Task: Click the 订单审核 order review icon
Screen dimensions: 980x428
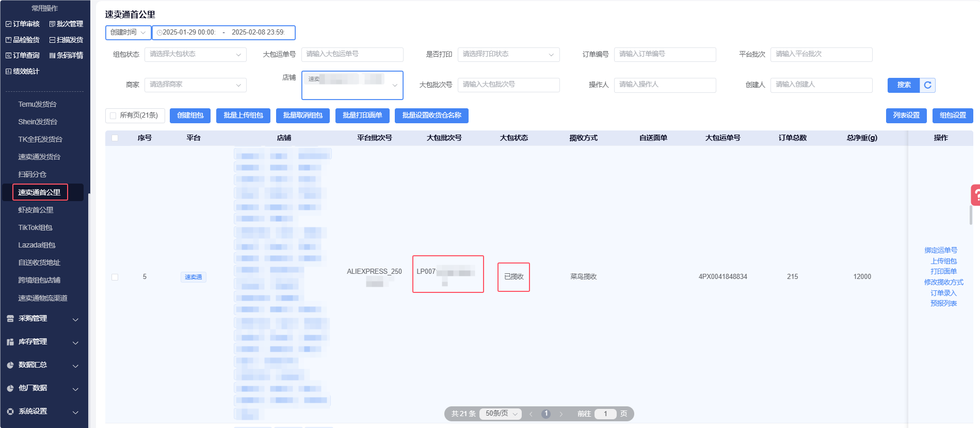Action: [8, 24]
